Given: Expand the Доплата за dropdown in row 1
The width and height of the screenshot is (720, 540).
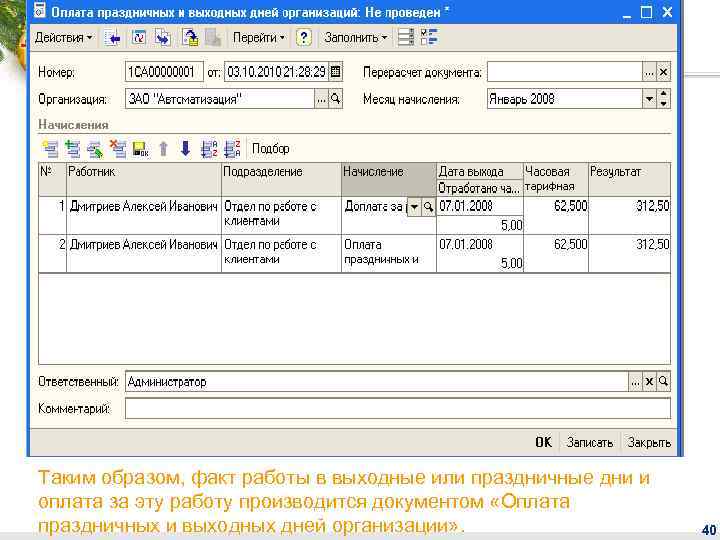Looking at the screenshot, I should point(414,207).
